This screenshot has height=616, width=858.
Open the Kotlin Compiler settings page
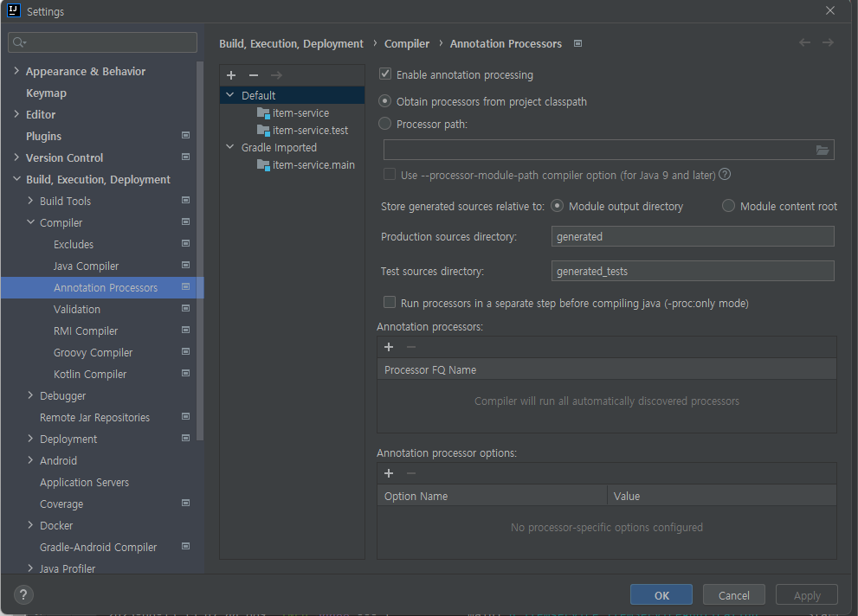point(90,375)
